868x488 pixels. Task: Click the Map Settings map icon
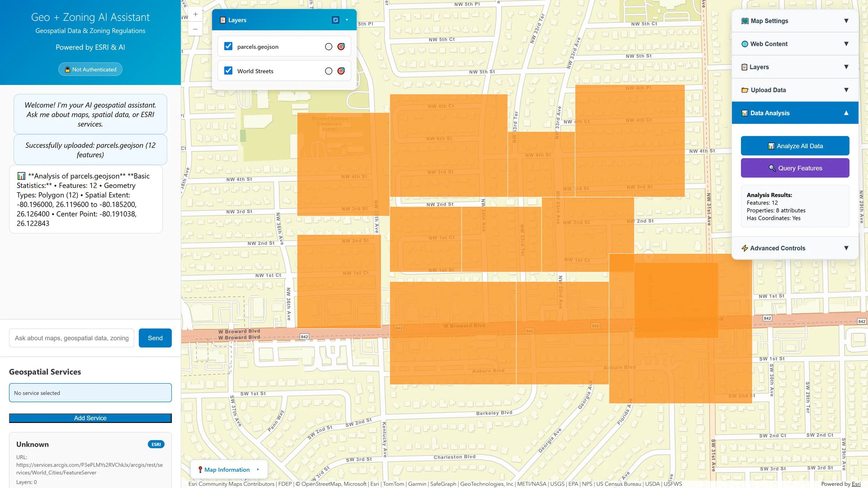point(745,21)
